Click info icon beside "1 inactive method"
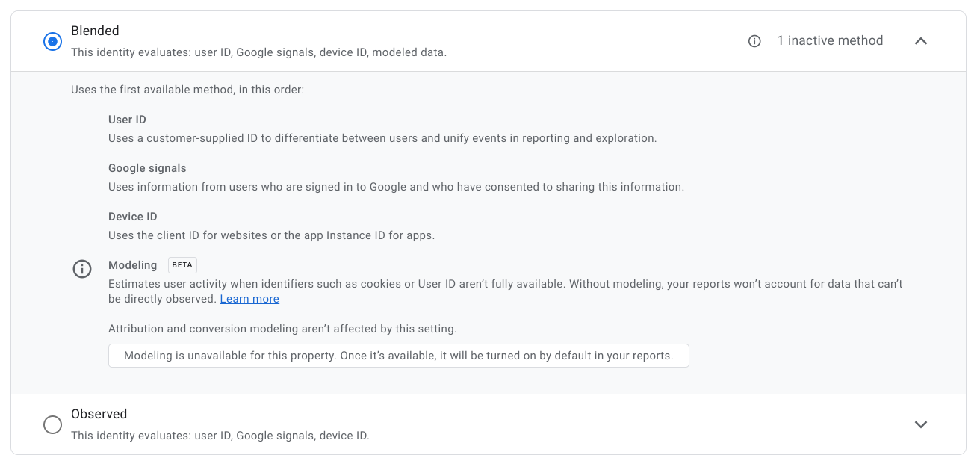Viewport: 980px width, 458px height. point(754,41)
